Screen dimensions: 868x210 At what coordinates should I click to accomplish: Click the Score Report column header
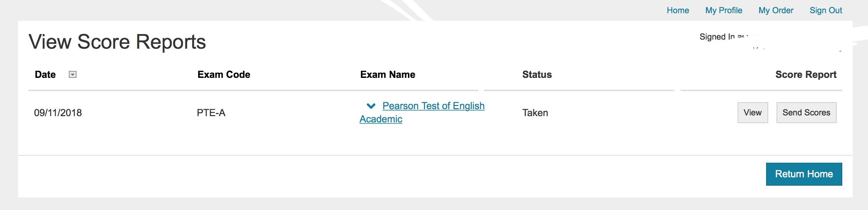806,74
